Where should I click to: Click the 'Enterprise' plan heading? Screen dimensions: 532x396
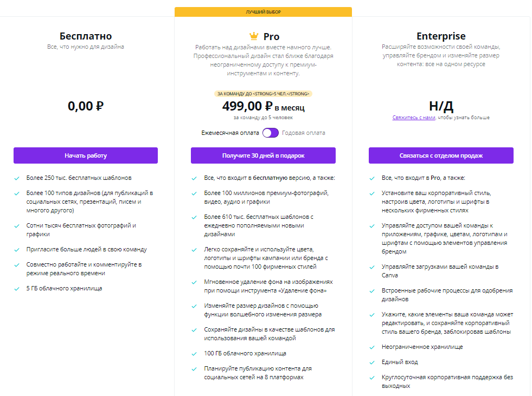point(441,36)
